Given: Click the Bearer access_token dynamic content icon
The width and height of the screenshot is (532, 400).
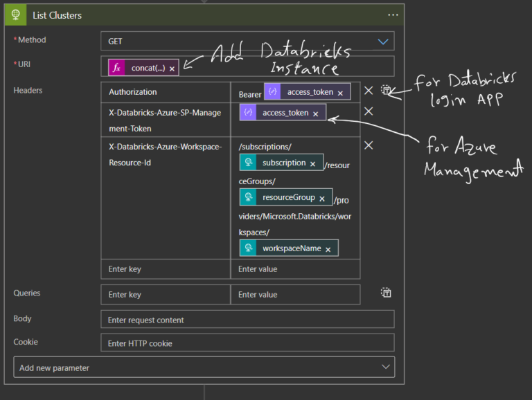Looking at the screenshot, I should click(272, 91).
